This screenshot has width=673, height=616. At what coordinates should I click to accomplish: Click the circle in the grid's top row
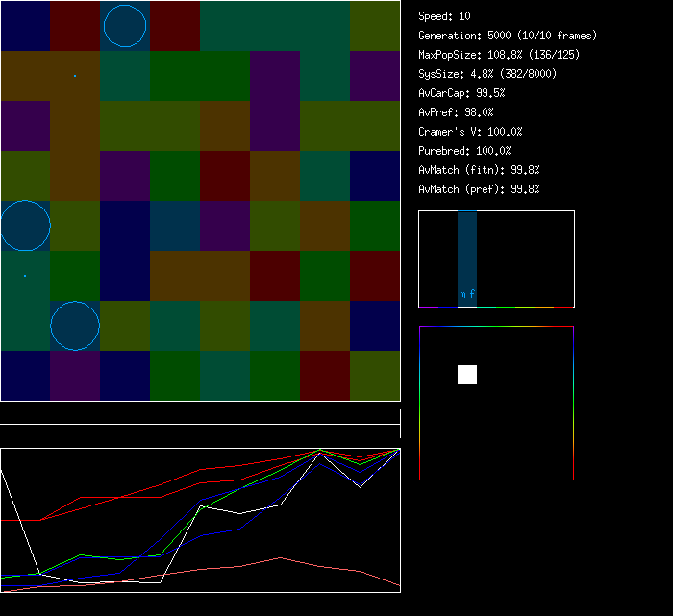pyautogui.click(x=125, y=26)
